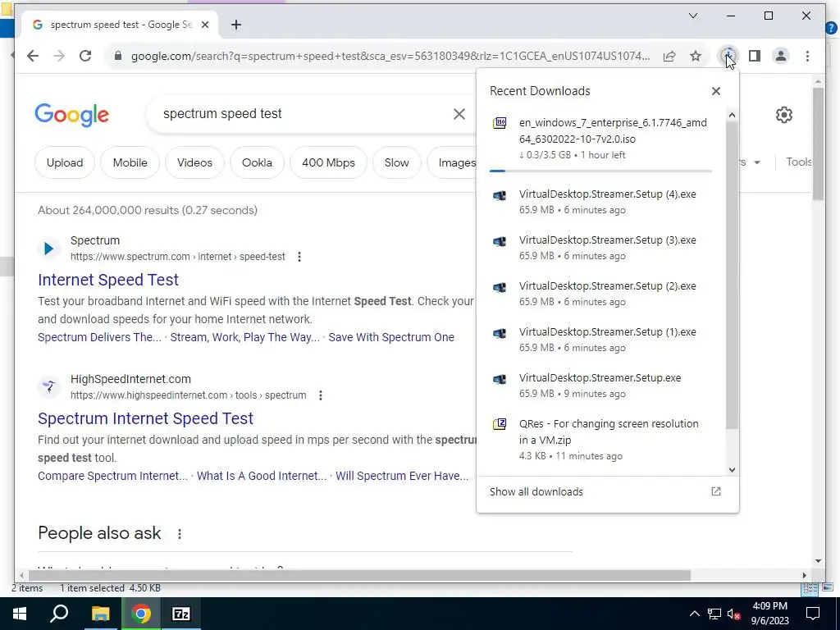
Task: Open What Is A Good Internet... sitelink
Action: tap(262, 476)
